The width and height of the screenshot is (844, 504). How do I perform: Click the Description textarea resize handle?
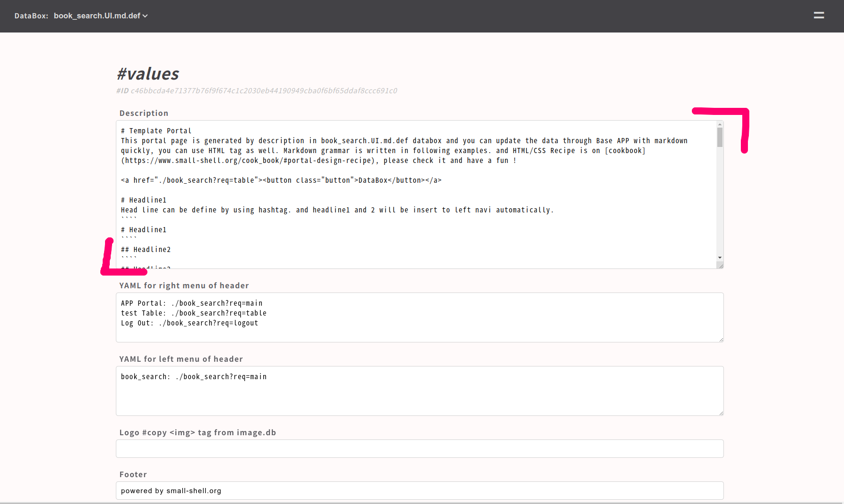click(720, 265)
